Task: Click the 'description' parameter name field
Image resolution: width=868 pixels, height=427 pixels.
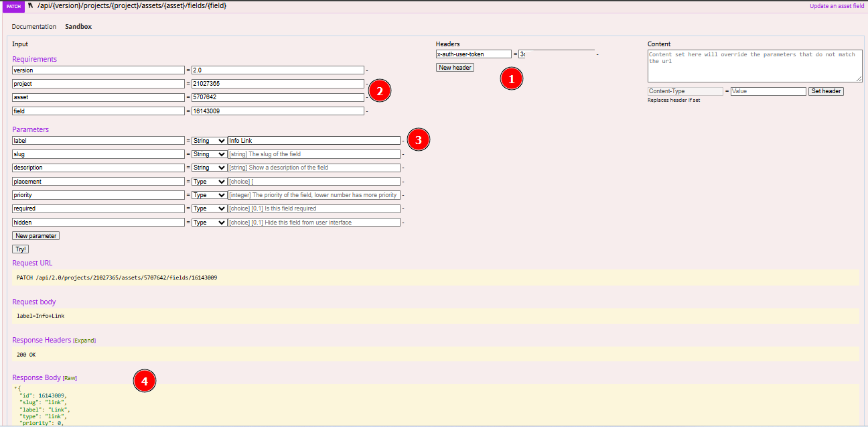Action: point(98,168)
